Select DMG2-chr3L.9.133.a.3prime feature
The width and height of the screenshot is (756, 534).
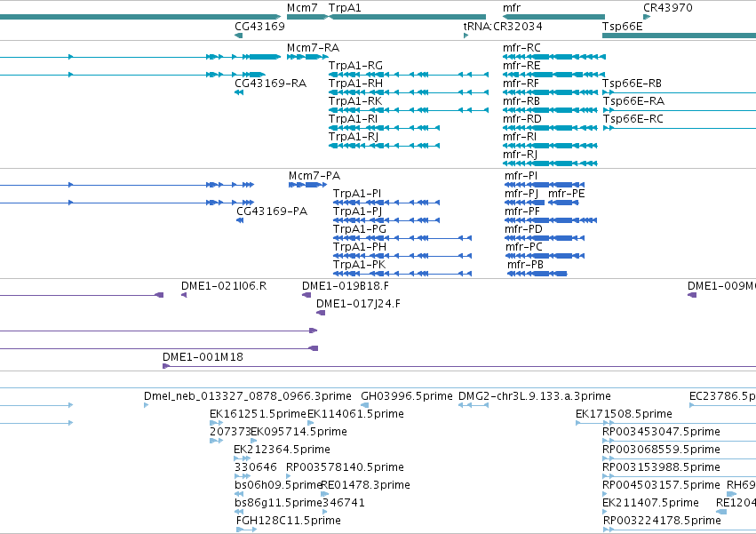coord(473,405)
